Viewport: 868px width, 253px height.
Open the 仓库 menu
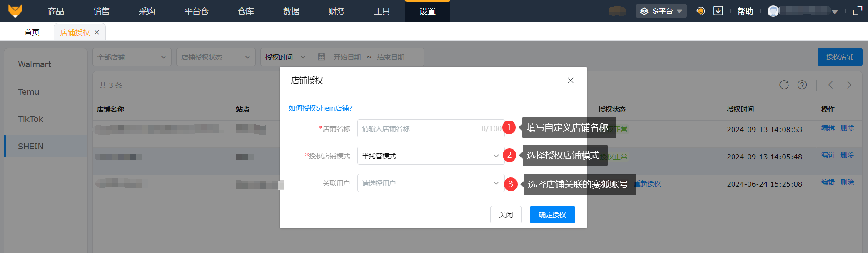click(245, 11)
